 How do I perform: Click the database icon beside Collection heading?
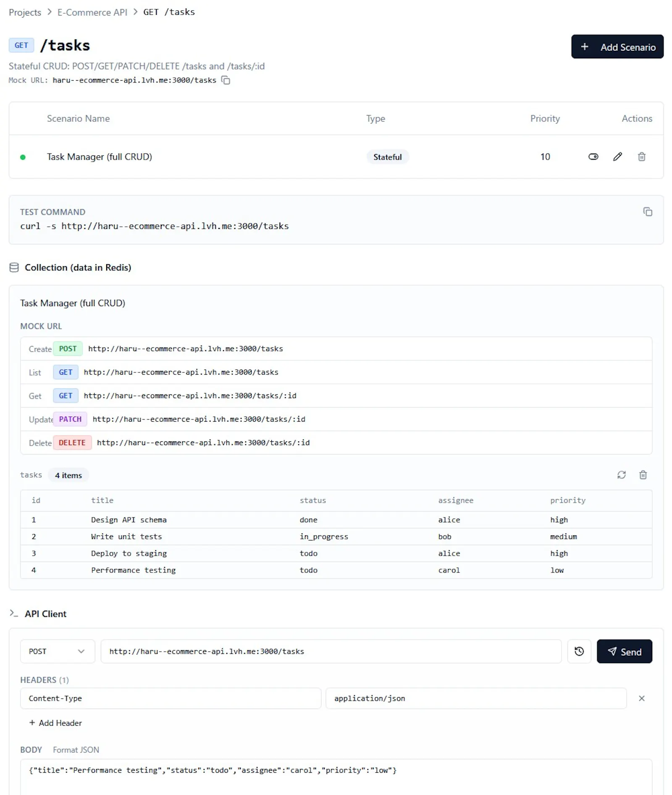(14, 268)
